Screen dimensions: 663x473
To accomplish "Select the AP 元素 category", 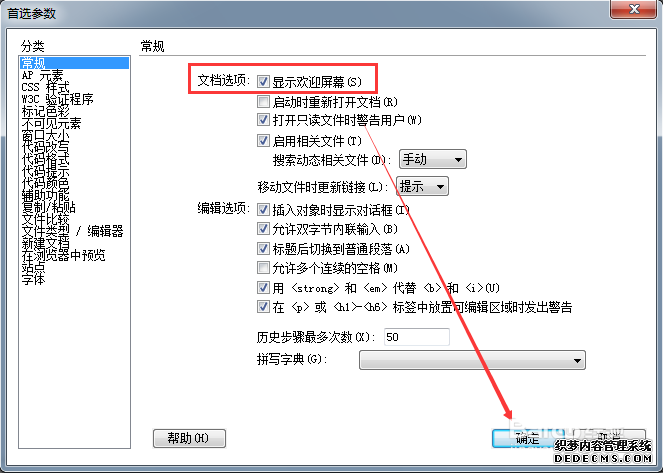I will tap(42, 75).
